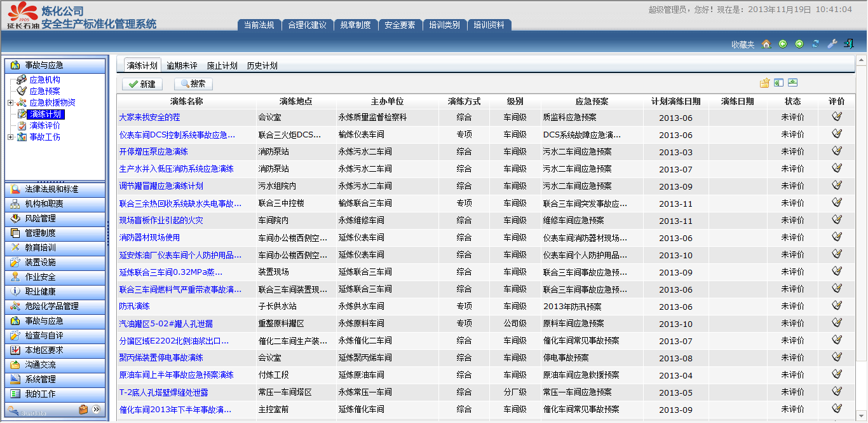Screen dimensions: 868x423
Task: Open evaluation icon for 防汛演练 row
Action: pyautogui.click(x=837, y=305)
